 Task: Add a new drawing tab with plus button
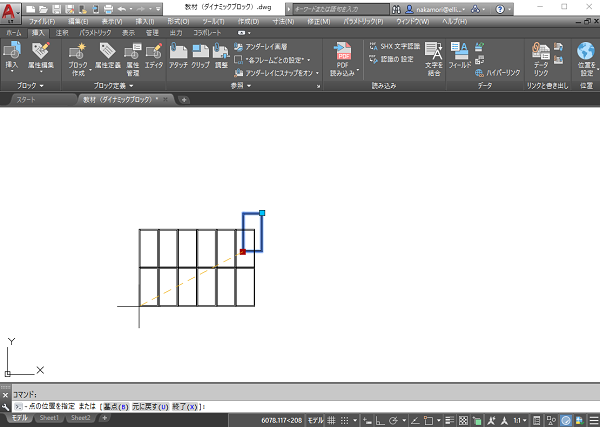click(x=184, y=100)
